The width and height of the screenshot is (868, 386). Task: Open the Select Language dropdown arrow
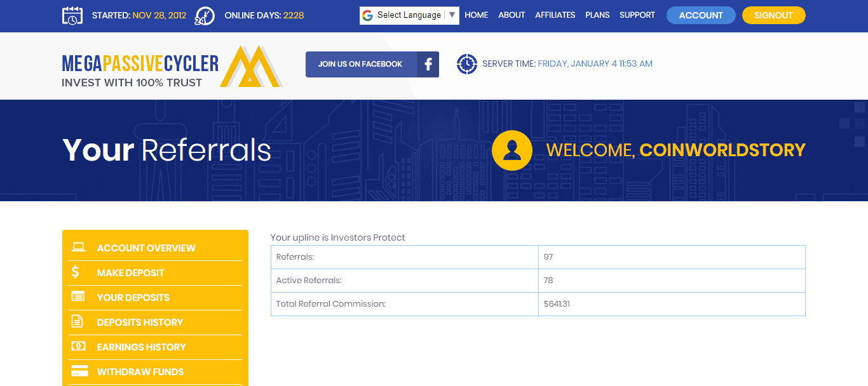tap(451, 15)
